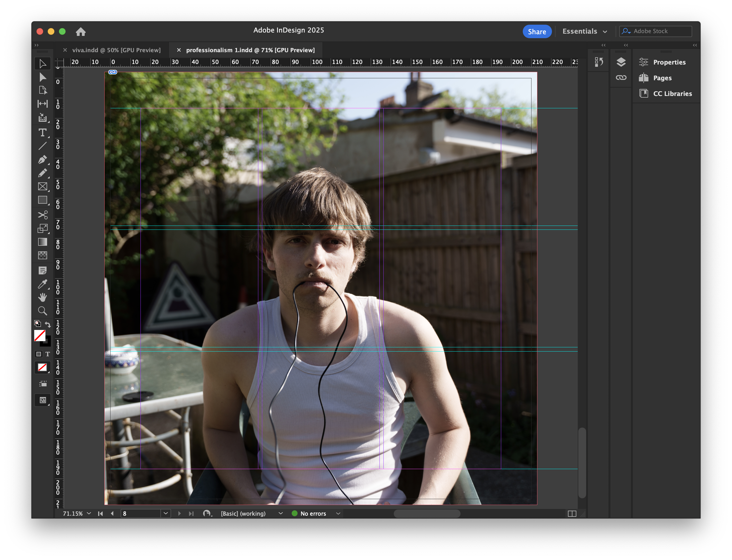This screenshot has height=560, width=732.
Task: Select the Gap tool
Action: click(43, 104)
